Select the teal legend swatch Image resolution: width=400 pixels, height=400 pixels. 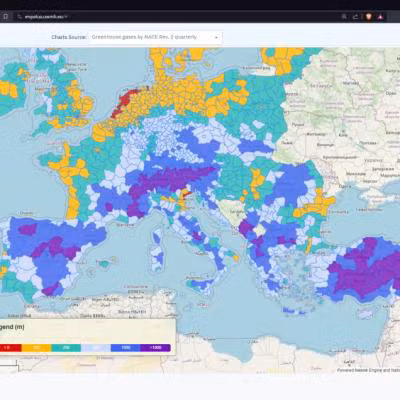pyautogui.click(x=66, y=348)
